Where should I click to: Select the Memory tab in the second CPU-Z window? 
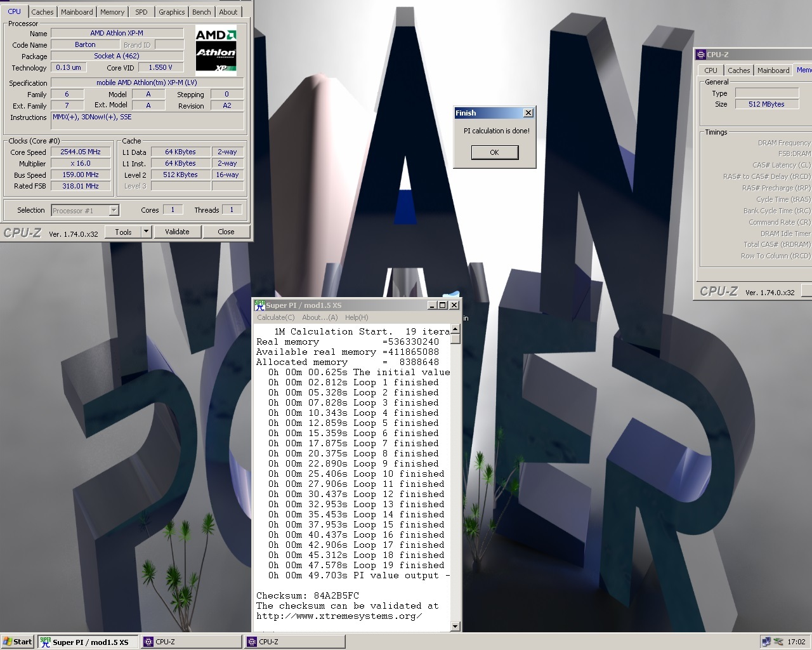[x=804, y=70]
